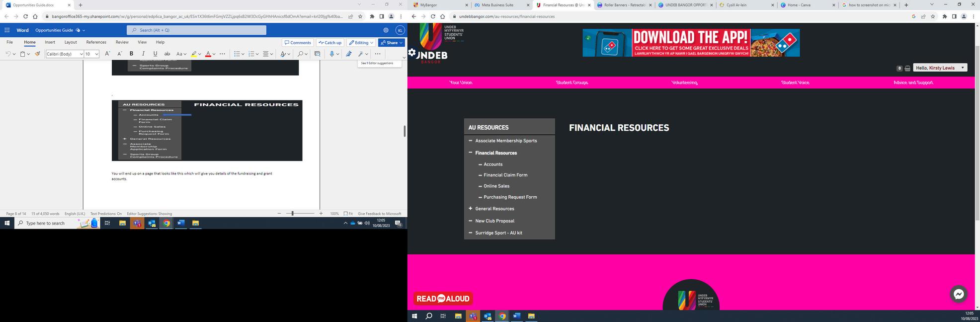This screenshot has width=980, height=322.
Task: Open the Comments pane button
Action: point(298,43)
